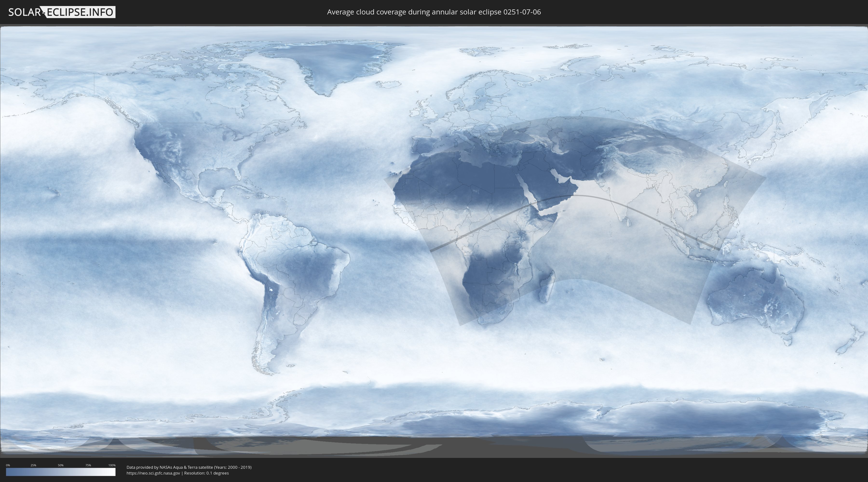Click the SOLAR-ECLIPSE.INFO logo

pyautogui.click(x=62, y=12)
